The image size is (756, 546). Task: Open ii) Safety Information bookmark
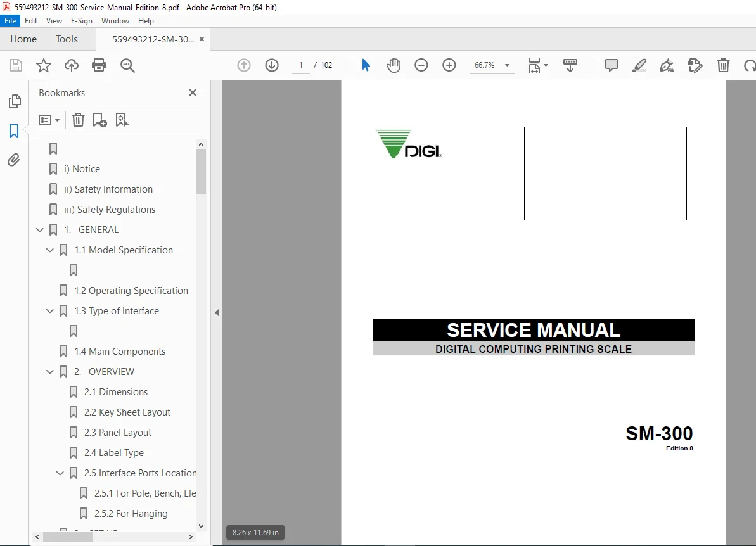(x=108, y=189)
